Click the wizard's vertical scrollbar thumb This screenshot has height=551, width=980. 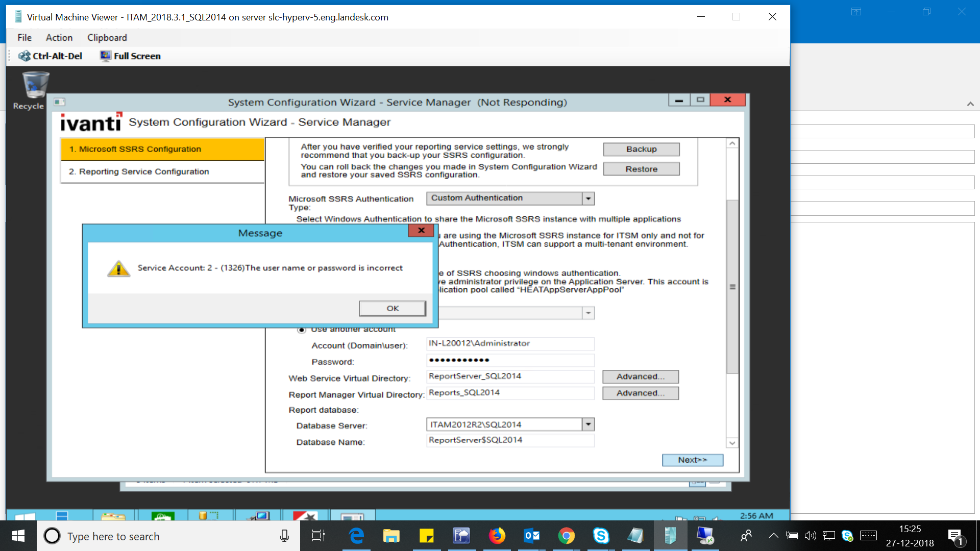pos(732,287)
